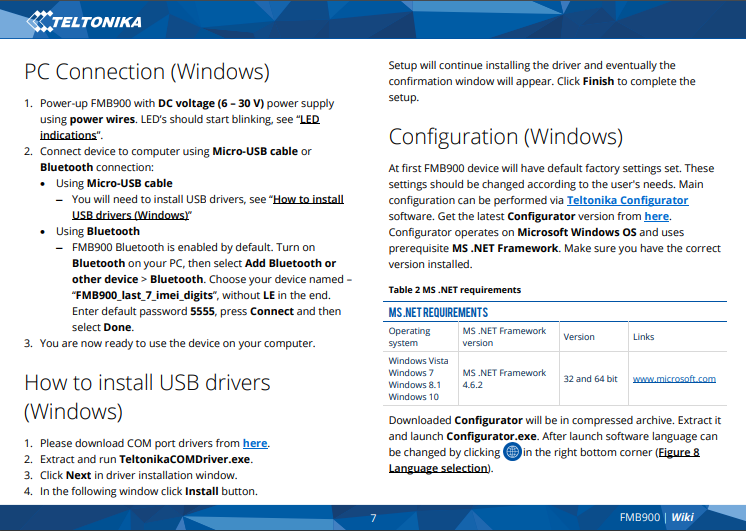This screenshot has width=746, height=531.
Task: Click the Teltonika logo in the header
Action: [85, 19]
